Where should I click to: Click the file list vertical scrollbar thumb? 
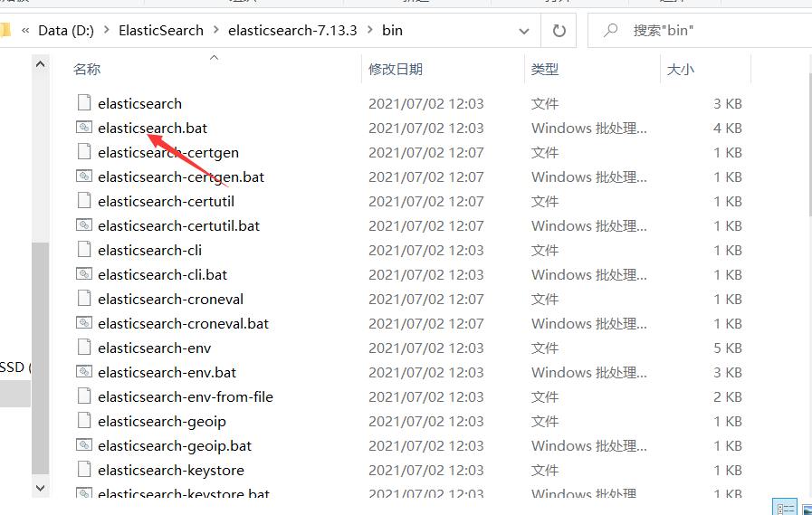(809, 145)
